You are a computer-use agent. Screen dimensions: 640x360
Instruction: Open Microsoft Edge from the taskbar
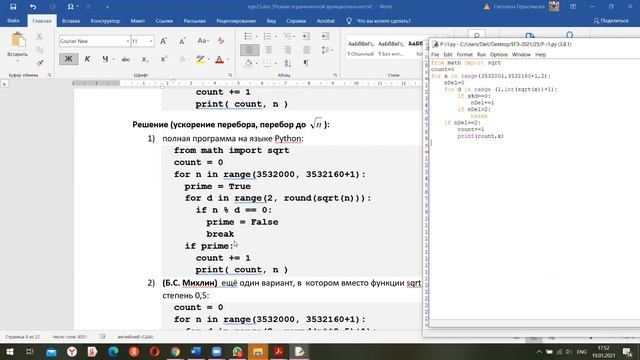pos(113,351)
